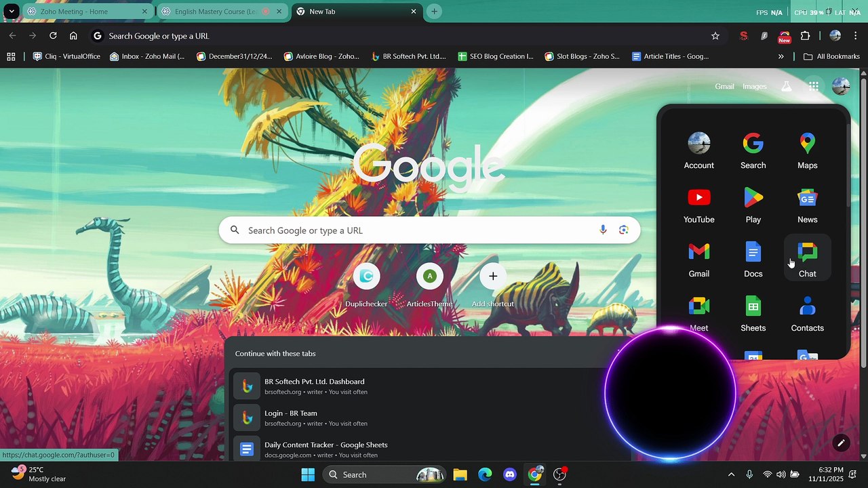
Task: Open the Cliq - VirtualOffice bookmark
Action: point(66,56)
